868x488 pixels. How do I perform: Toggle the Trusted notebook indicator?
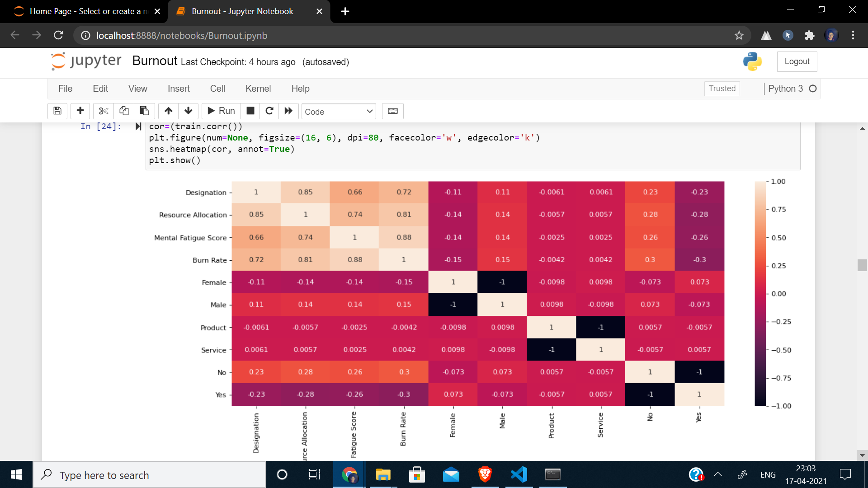coord(722,89)
